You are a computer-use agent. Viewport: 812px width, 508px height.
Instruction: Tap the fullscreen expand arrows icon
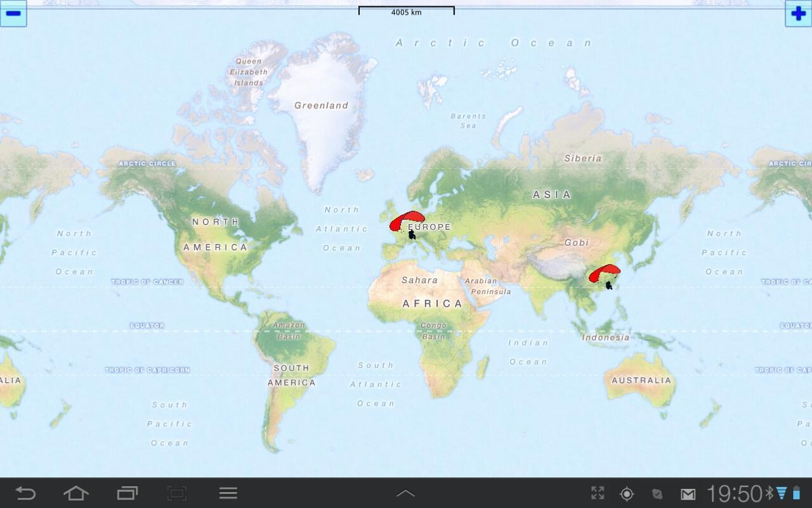point(598,493)
